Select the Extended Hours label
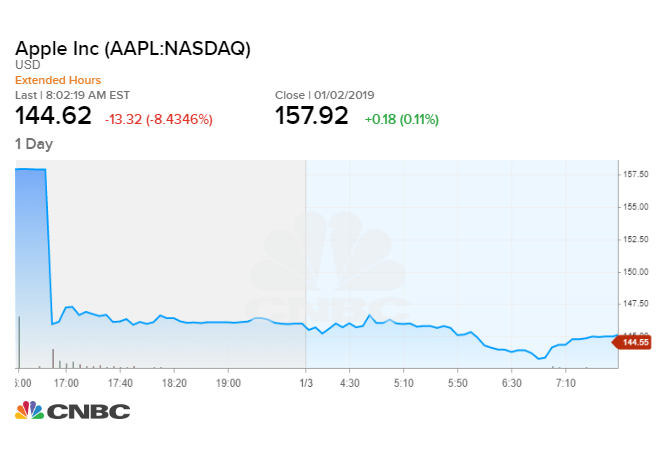 click(58, 80)
